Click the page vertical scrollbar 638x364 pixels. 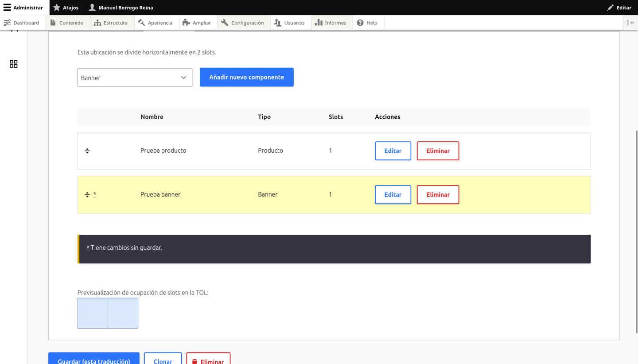pyautogui.click(x=636, y=230)
